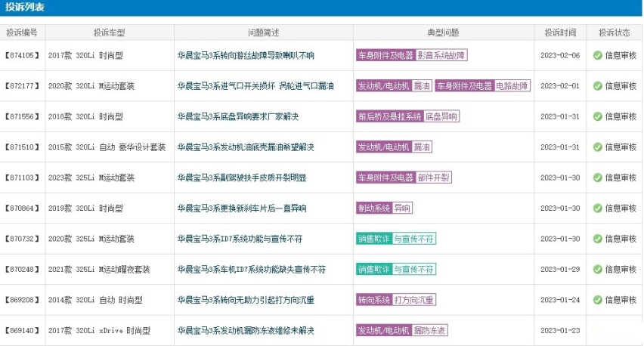
Task: Open complaint 华晨宝马3系更换新刹车片后一直异响
Action: [x=242, y=208]
